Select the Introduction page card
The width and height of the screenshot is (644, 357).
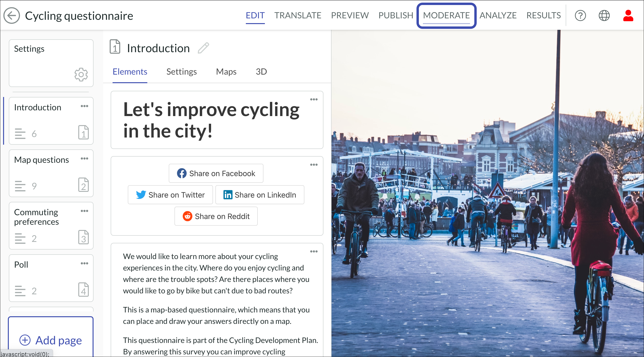point(51,121)
